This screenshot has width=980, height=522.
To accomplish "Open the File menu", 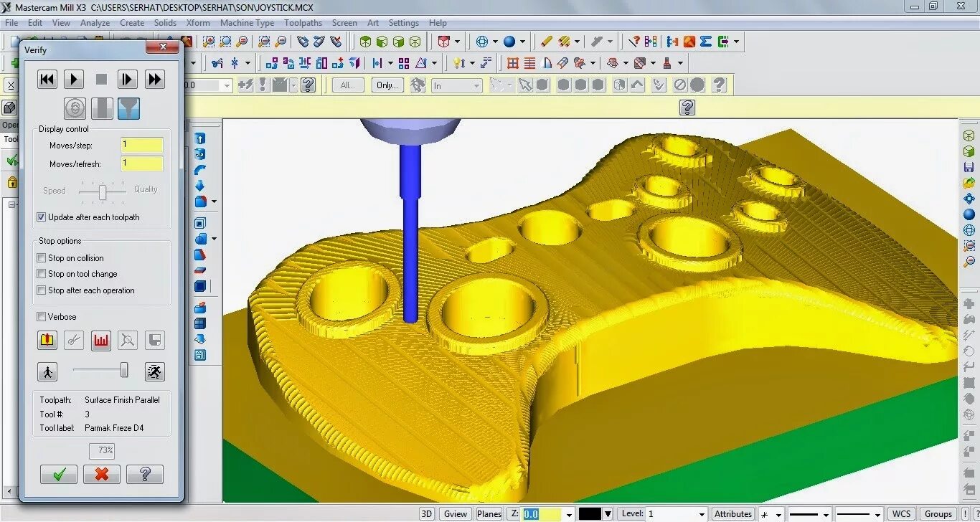I will [11, 23].
